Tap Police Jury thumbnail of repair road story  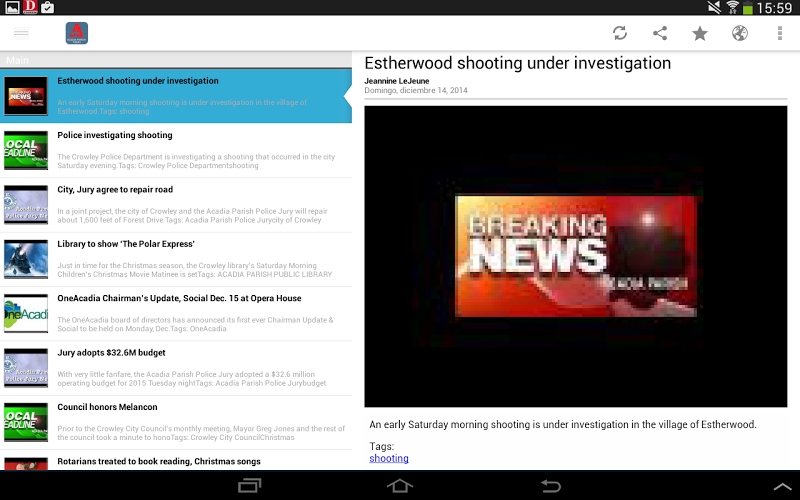click(26, 205)
